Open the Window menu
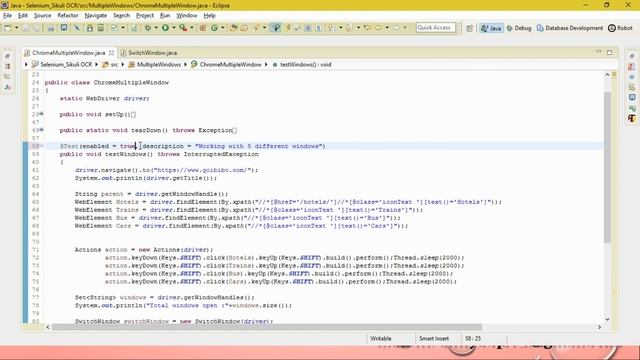 click(x=187, y=16)
